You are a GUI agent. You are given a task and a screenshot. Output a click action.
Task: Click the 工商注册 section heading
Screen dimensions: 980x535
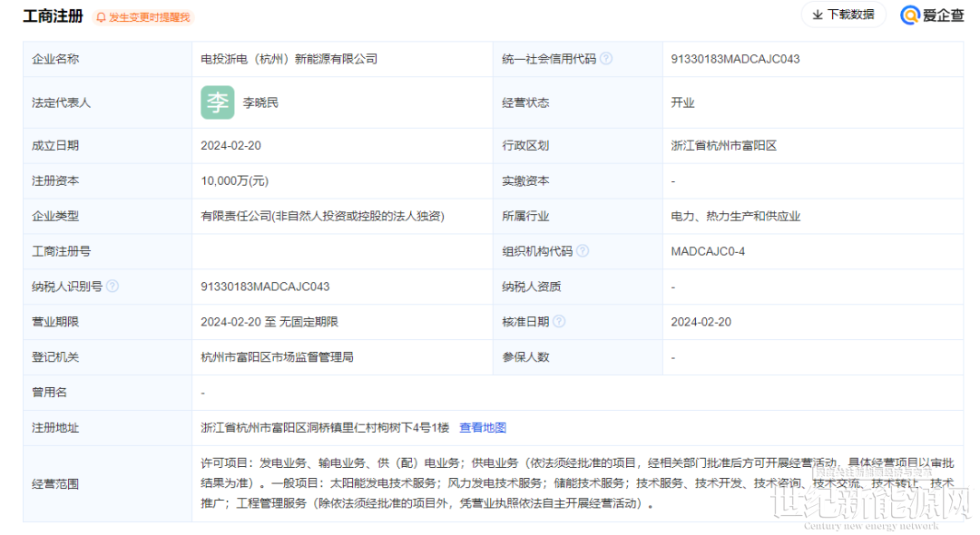pos(54,16)
